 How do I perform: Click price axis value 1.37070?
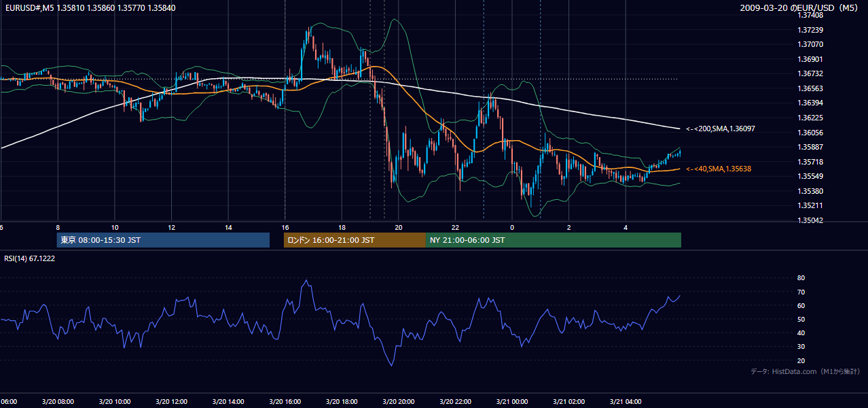[810, 44]
